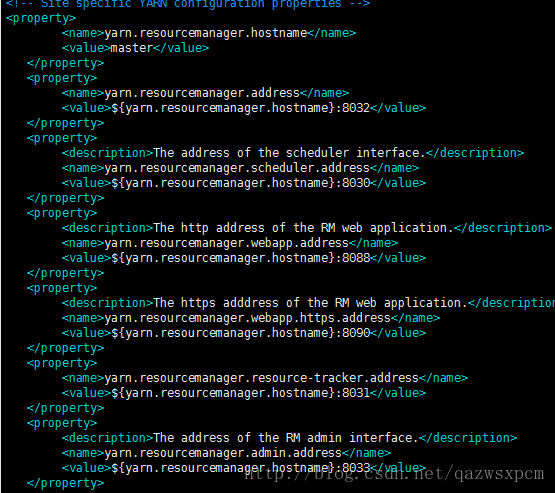Click the description 'The address of the scheduler interface.'
555x493 pixels.
tap(289, 153)
